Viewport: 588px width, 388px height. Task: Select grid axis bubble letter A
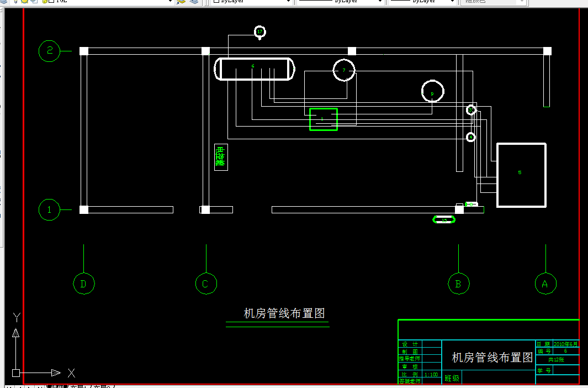pos(545,284)
